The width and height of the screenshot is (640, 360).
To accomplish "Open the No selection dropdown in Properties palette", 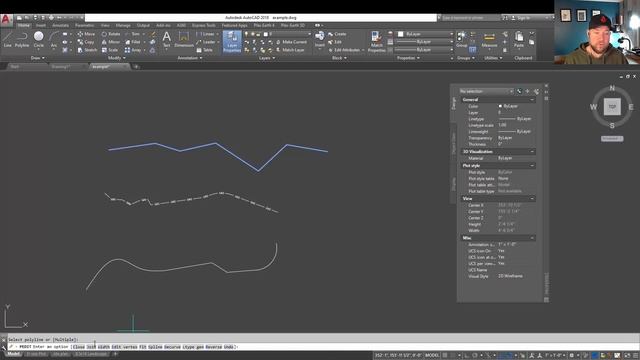I will click(x=486, y=91).
